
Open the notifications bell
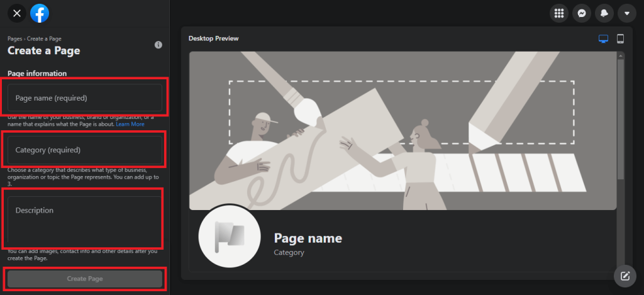tap(604, 13)
